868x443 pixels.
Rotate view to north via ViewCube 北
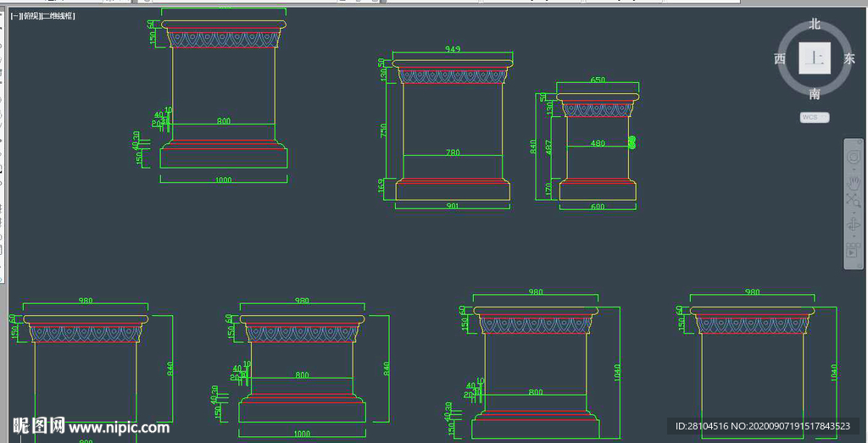click(815, 24)
